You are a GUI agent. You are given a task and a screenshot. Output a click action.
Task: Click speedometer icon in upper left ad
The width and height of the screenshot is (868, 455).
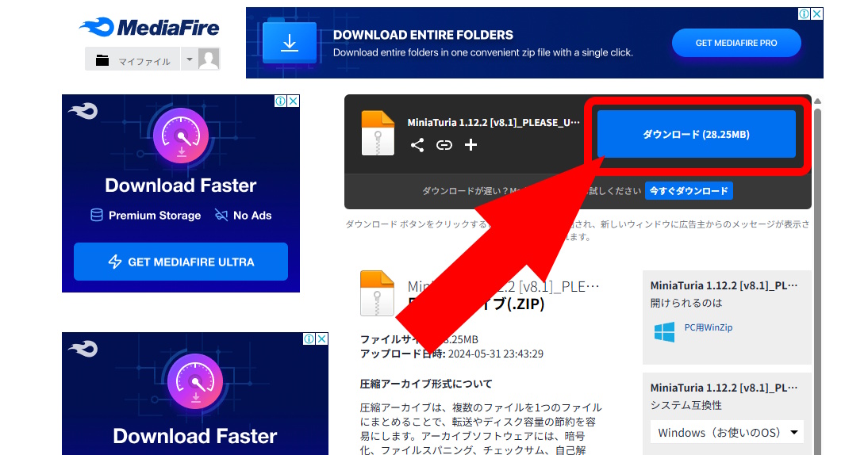point(181,136)
